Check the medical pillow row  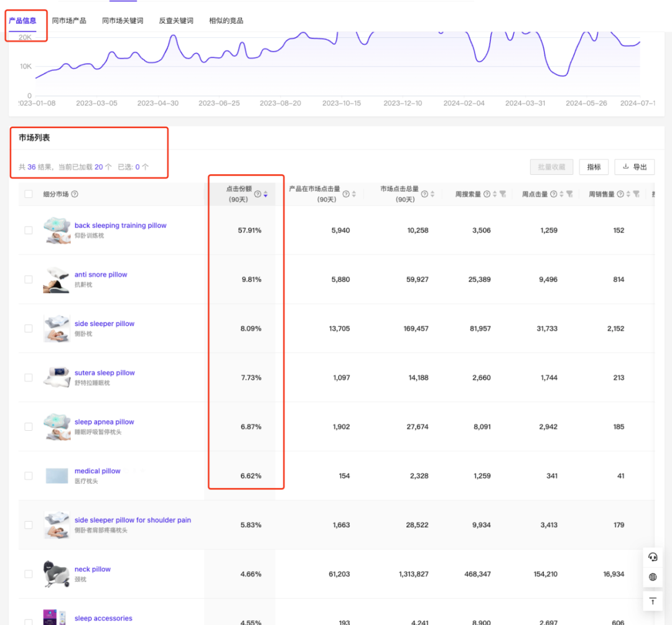pos(28,476)
